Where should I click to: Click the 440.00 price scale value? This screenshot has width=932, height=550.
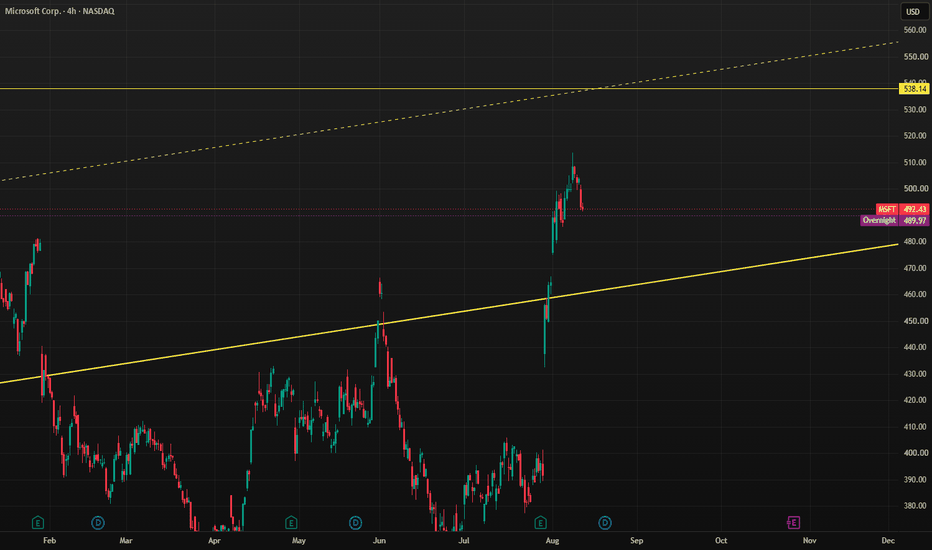pyautogui.click(x=915, y=347)
